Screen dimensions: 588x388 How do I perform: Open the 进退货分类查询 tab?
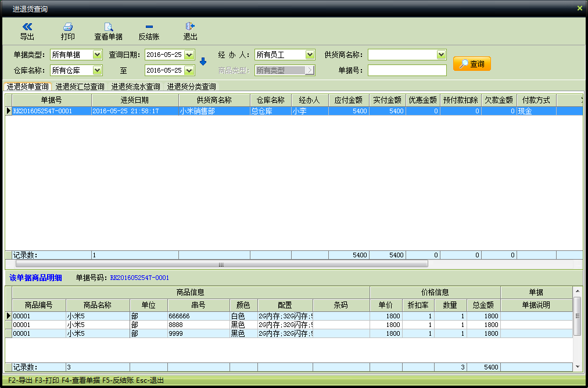point(191,87)
